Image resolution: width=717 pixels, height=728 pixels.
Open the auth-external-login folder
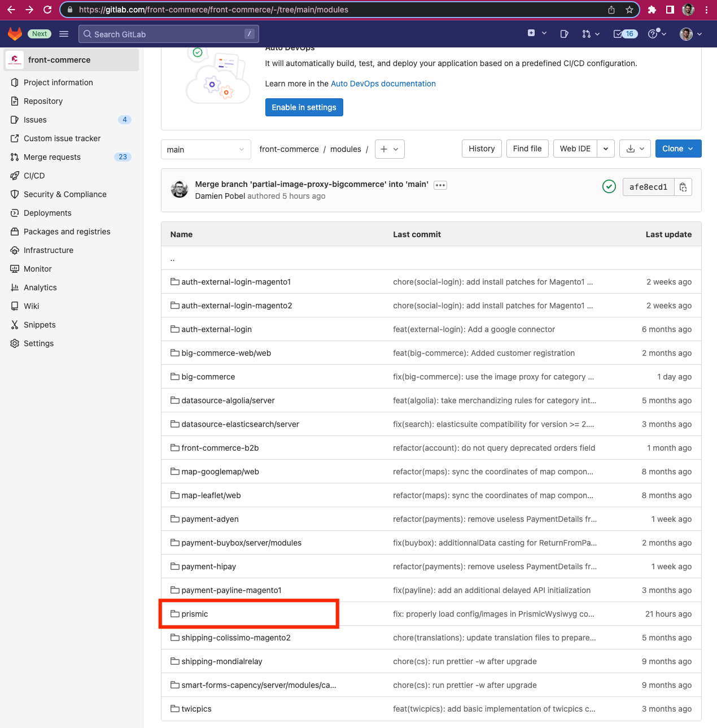(217, 329)
